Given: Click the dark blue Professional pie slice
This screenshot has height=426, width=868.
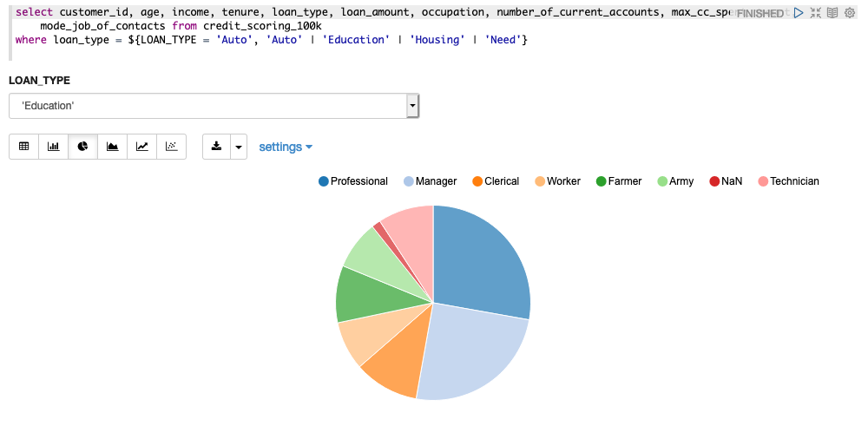Looking at the screenshot, I should [x=482, y=260].
